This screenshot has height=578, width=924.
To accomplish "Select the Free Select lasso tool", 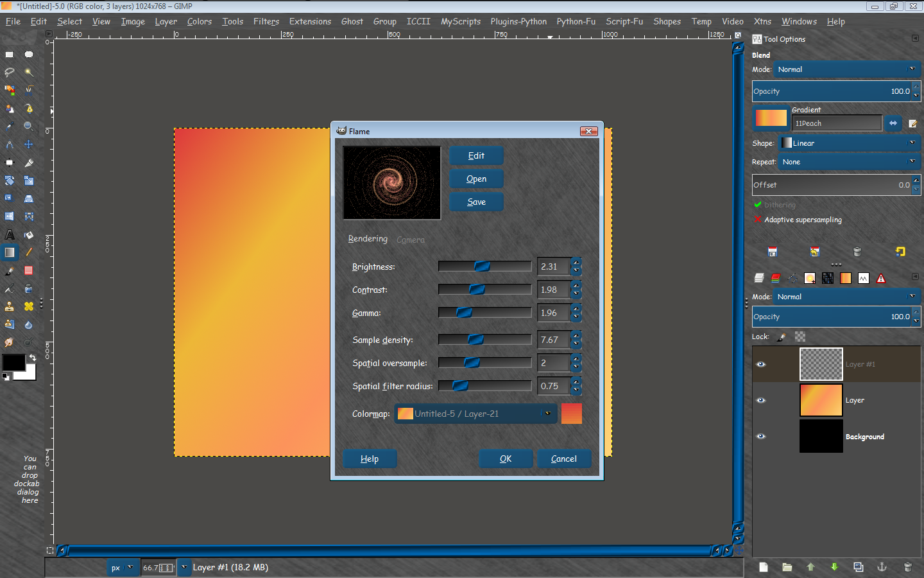I will [10, 73].
